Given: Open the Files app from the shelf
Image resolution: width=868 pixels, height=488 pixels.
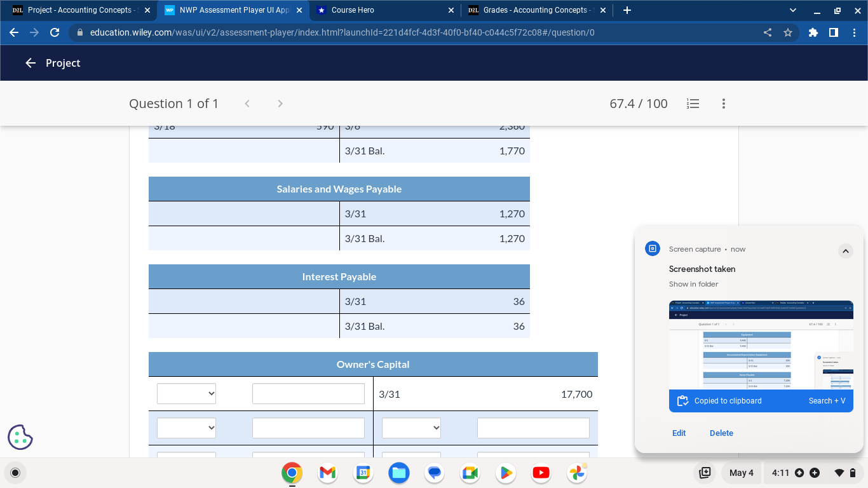Looking at the screenshot, I should click(398, 473).
